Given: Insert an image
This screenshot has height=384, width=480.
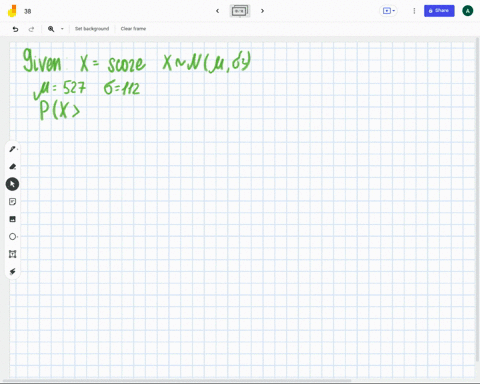Looking at the screenshot, I should [13, 219].
